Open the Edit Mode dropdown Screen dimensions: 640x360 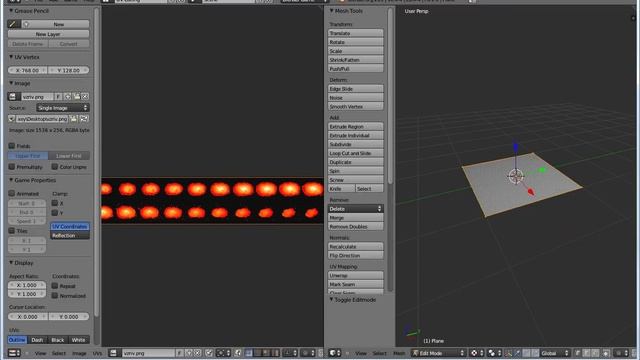click(x=438, y=353)
